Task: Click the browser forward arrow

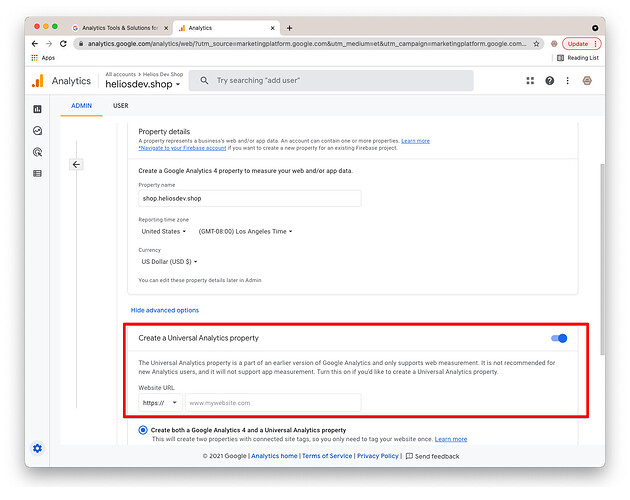Action: click(49, 43)
